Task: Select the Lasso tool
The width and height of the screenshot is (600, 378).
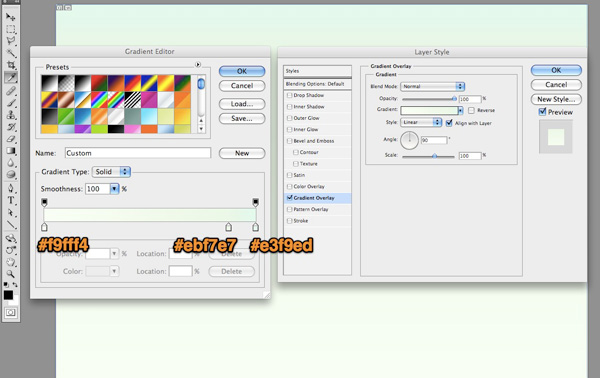Action: tap(11, 41)
